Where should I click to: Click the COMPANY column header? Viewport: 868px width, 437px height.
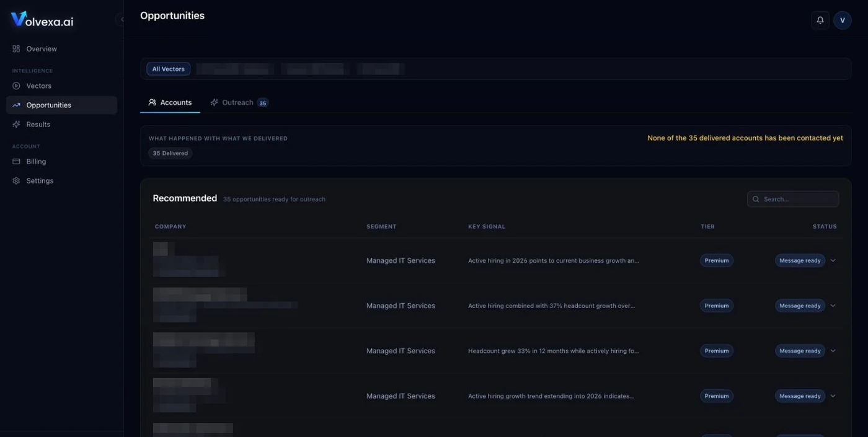[x=170, y=226]
